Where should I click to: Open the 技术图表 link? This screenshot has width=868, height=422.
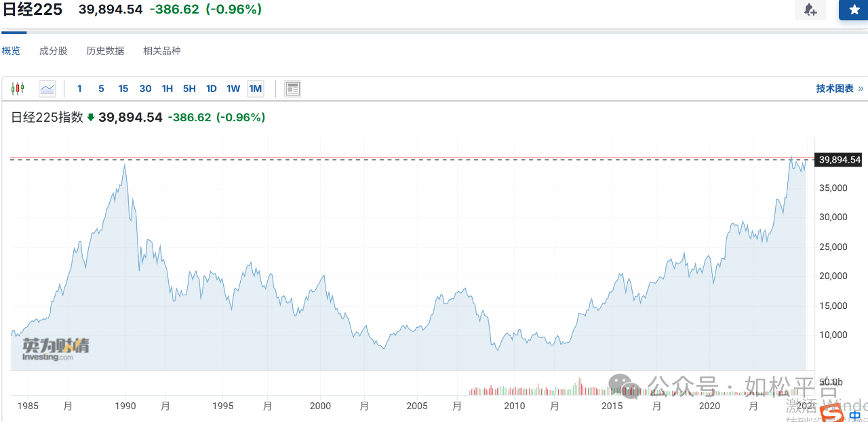click(840, 89)
